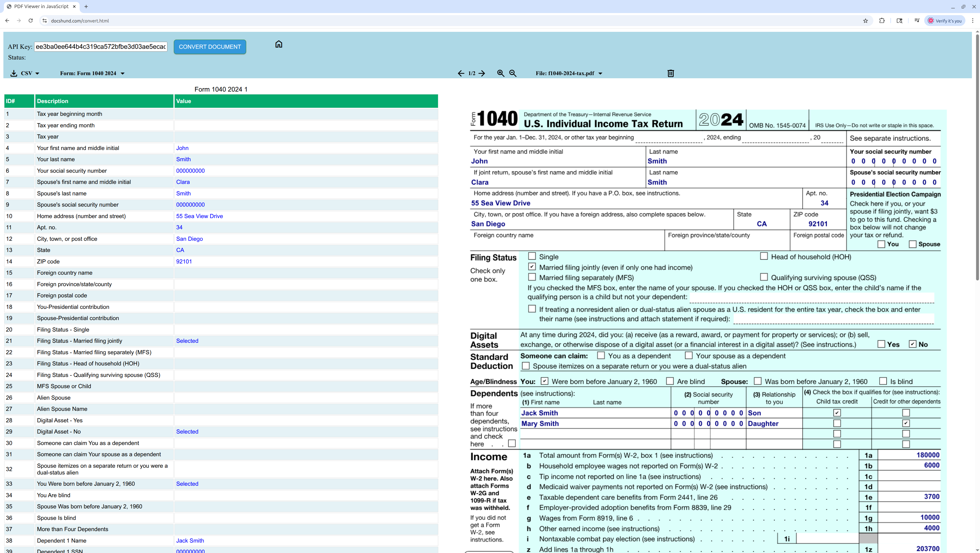Expand the CSV format dropdown
Image resolution: width=980 pixels, height=553 pixels.
tap(37, 74)
